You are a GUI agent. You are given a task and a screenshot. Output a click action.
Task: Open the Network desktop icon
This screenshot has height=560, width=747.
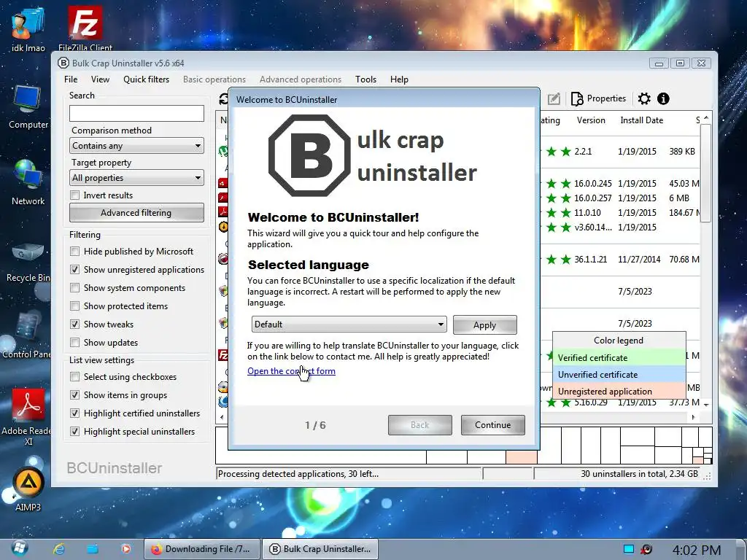tap(28, 182)
